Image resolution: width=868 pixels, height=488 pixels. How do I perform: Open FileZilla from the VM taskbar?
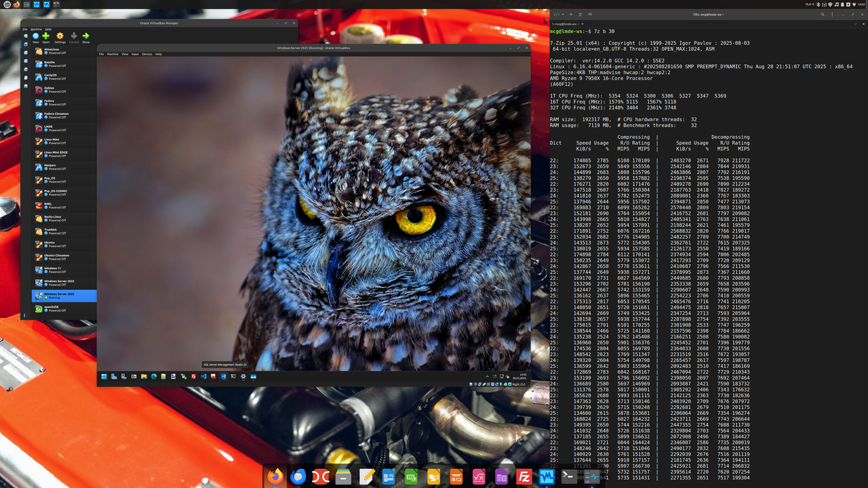[193, 376]
